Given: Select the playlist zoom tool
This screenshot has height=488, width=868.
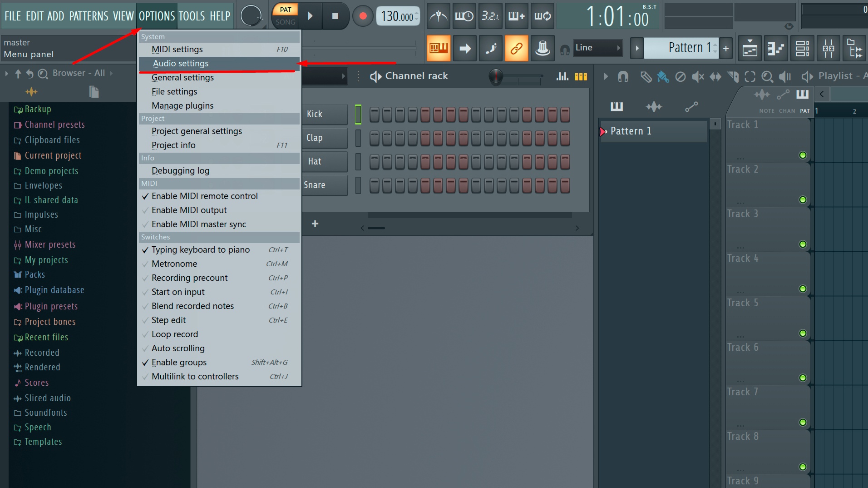Looking at the screenshot, I should click(x=767, y=76).
